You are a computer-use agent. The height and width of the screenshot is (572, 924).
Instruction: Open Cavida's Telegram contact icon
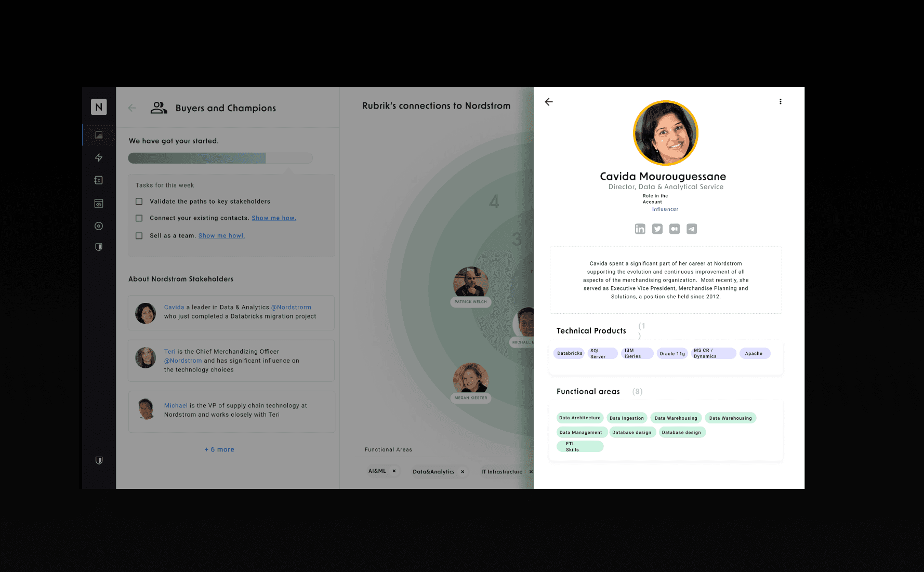point(692,229)
